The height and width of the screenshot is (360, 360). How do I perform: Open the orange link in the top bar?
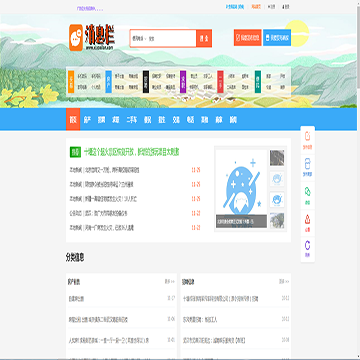coord(256,7)
